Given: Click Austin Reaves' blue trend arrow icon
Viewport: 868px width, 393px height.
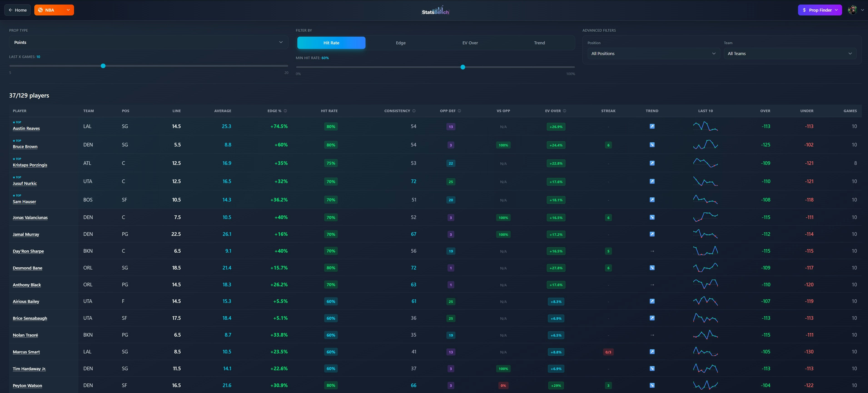Looking at the screenshot, I should point(652,126).
